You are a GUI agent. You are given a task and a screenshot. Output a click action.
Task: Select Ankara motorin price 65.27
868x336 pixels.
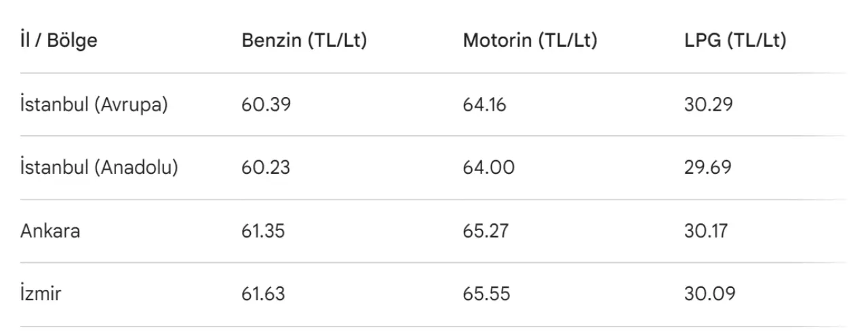click(x=486, y=231)
